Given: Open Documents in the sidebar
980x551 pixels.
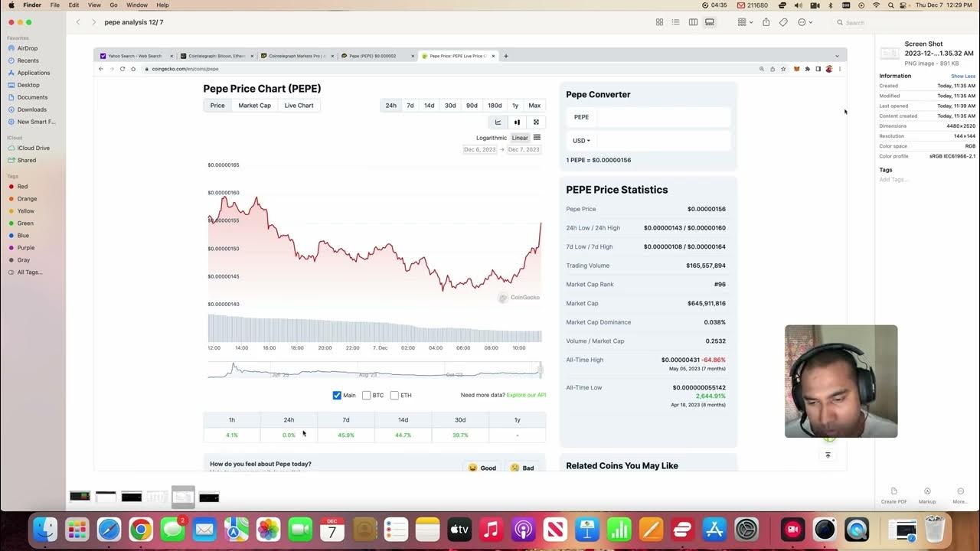Looking at the screenshot, I should click(x=32, y=97).
